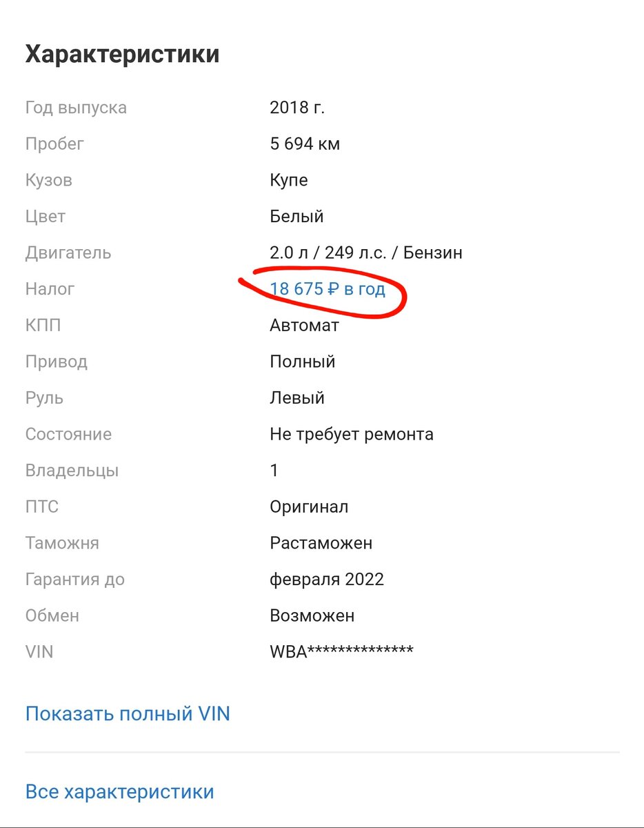Click the Кузов value Купе
644x828 pixels.
[x=290, y=180]
